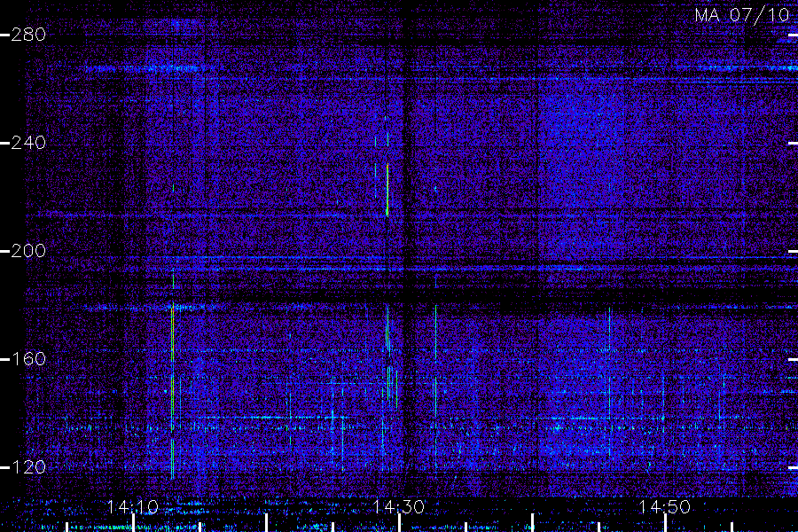The height and width of the screenshot is (532, 798).
Task: Click the 14:10 time axis label
Action: click(133, 506)
